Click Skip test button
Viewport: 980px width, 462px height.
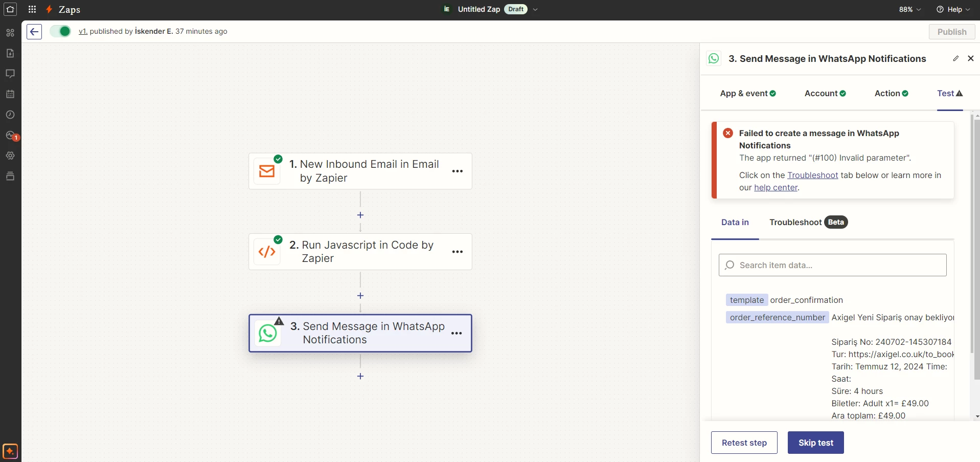pos(815,443)
